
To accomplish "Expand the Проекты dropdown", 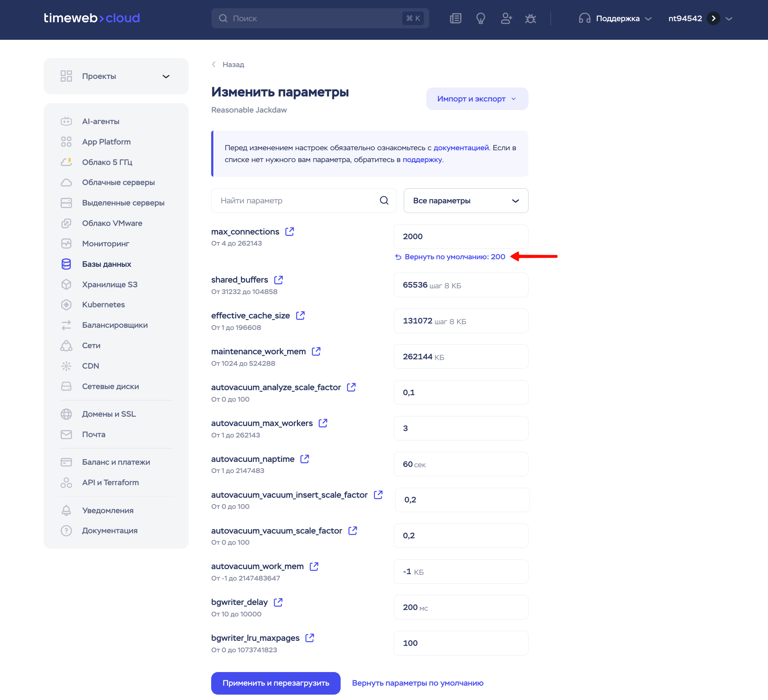I will 116,76.
